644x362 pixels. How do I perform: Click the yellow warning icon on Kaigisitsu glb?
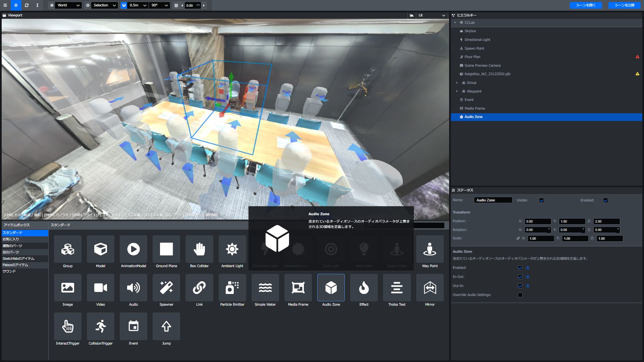pos(637,74)
